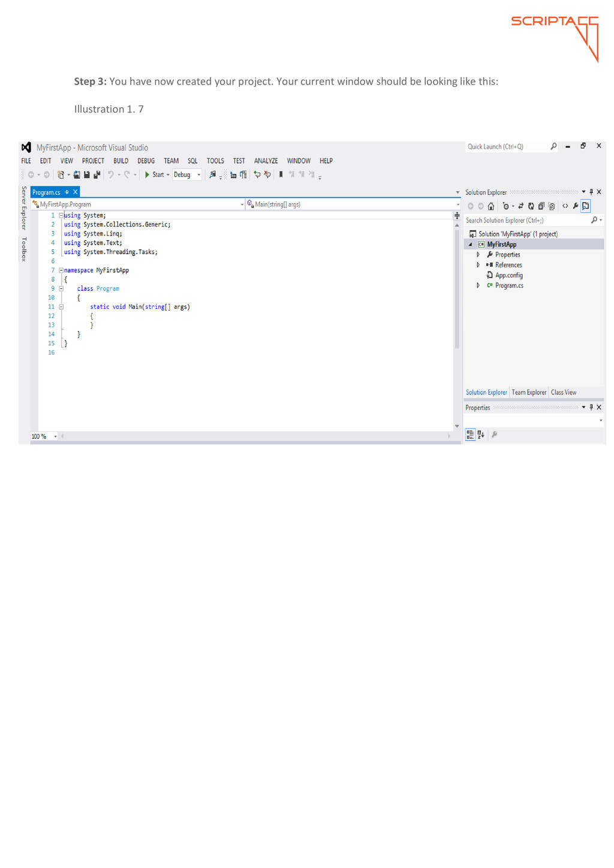
Task: Open the TEST menu
Action: click(x=239, y=161)
